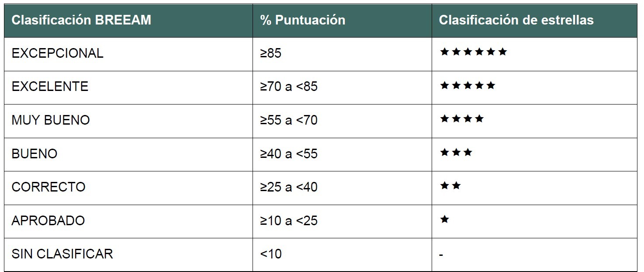The image size is (644, 272).
Task: Click the APROBADO cell
Action: (128, 221)
